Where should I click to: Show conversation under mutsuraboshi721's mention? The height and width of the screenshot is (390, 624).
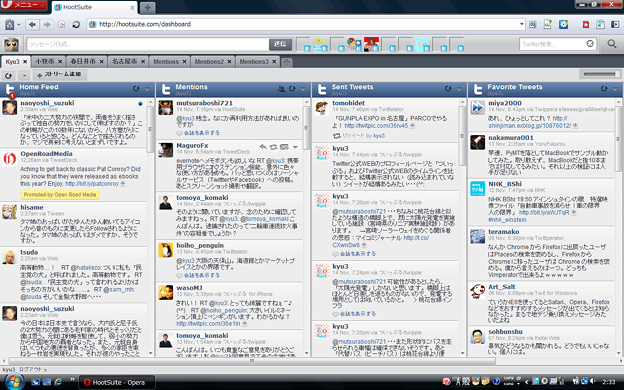click(x=202, y=133)
